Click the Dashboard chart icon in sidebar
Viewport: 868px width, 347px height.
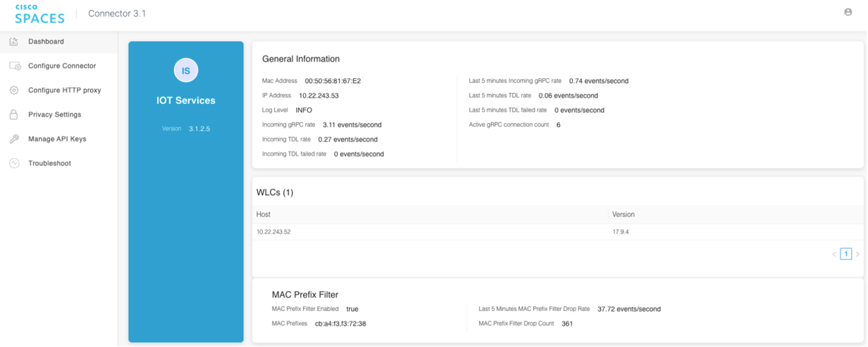click(x=14, y=42)
